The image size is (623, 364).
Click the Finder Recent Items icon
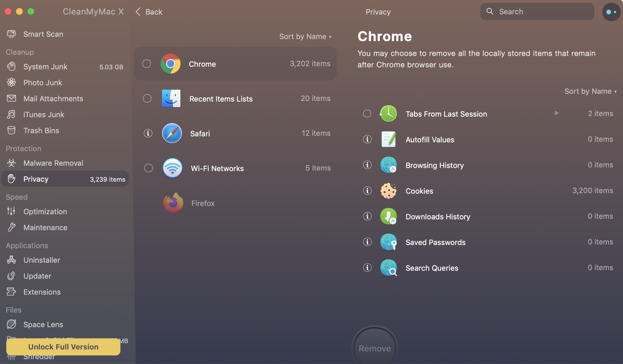[171, 98]
